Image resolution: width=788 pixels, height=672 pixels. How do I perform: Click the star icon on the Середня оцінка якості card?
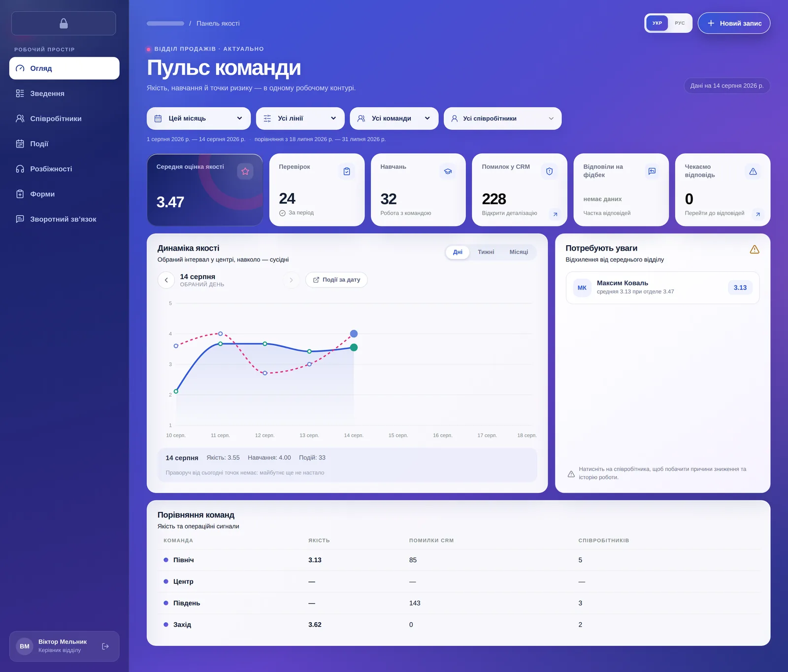pos(245,171)
